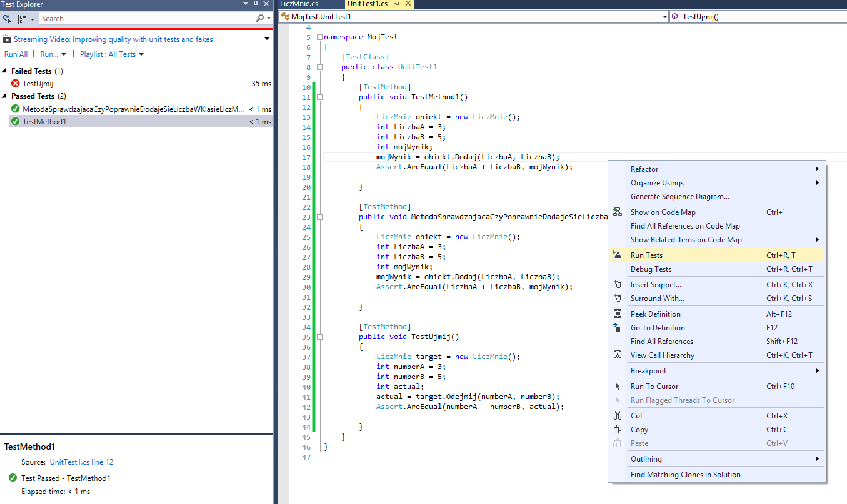
Task: Choose Debug Tests from the context menu
Action: (717, 269)
